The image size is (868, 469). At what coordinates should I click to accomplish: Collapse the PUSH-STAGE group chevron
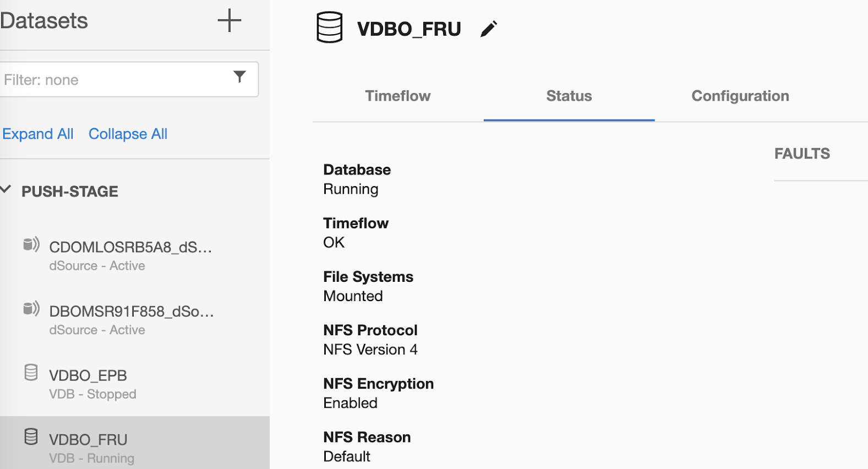[6, 190]
